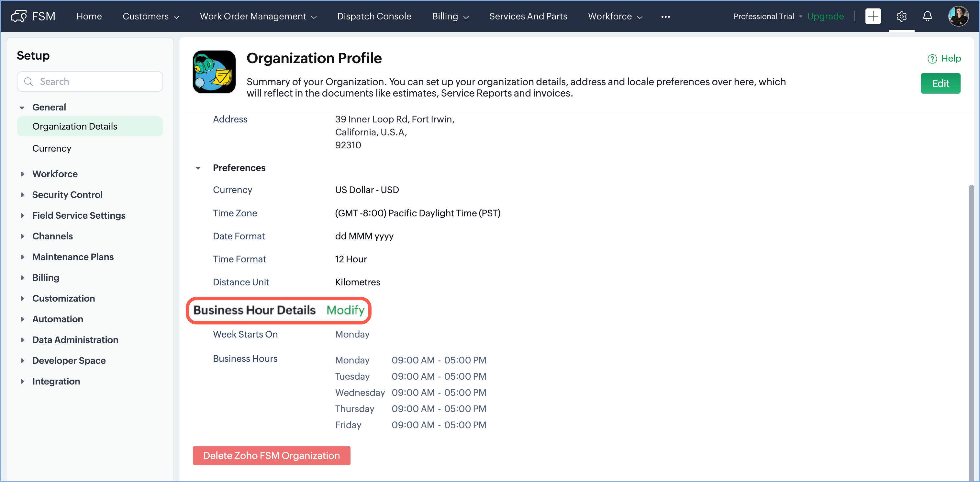Viewport: 980px width, 482px height.
Task: Click the 'dd MMM yyyy' date format value
Action: (364, 236)
